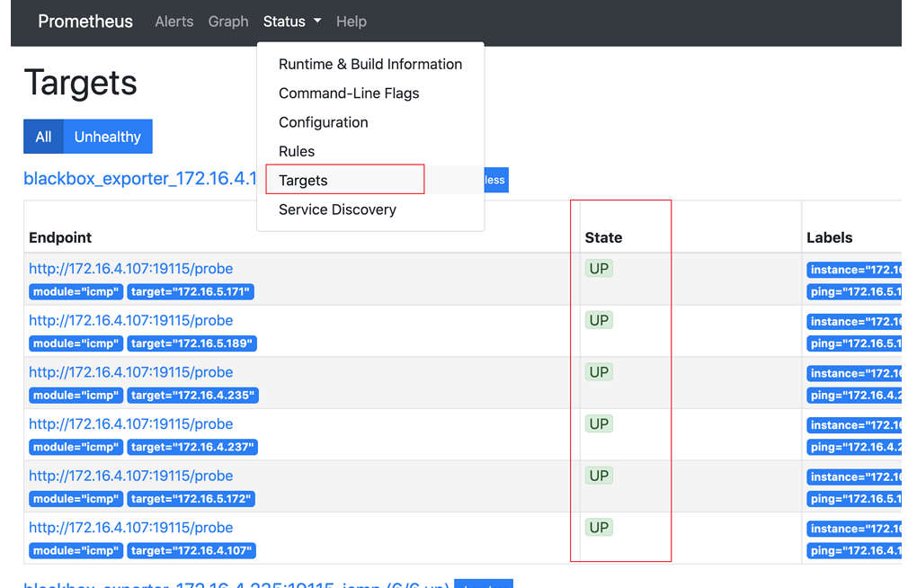Click UP state badge for target 172.16.4.107
908x588 pixels.
tap(599, 528)
